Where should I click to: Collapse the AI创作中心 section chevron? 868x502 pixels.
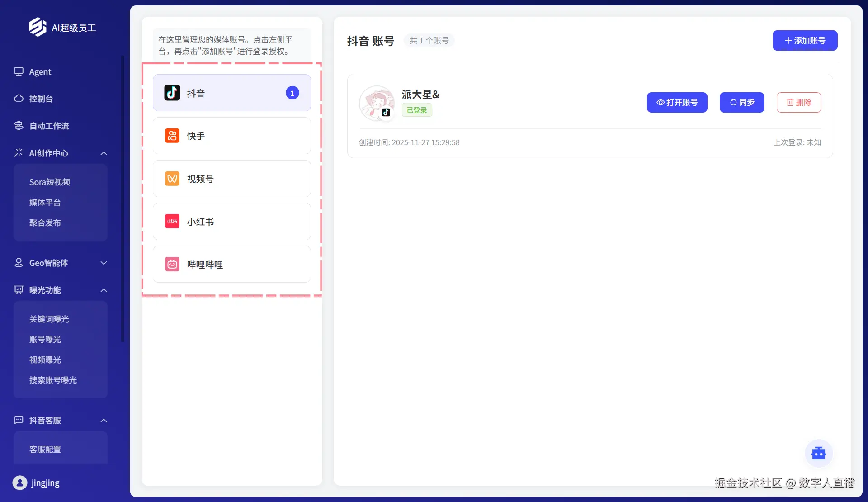104,153
